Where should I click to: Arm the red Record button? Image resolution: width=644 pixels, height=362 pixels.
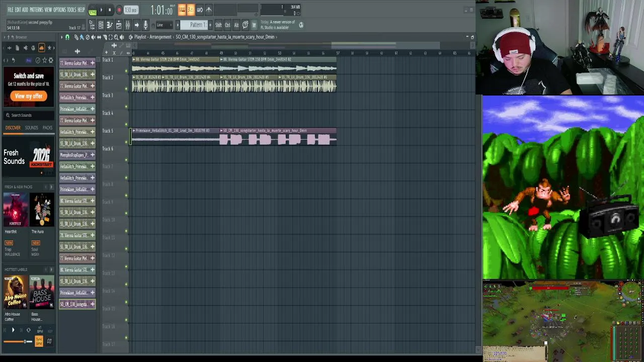coord(119,10)
